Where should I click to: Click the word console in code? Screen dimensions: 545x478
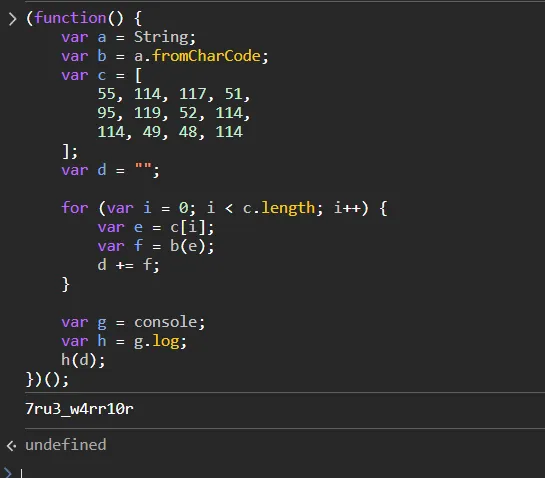[x=166, y=322]
